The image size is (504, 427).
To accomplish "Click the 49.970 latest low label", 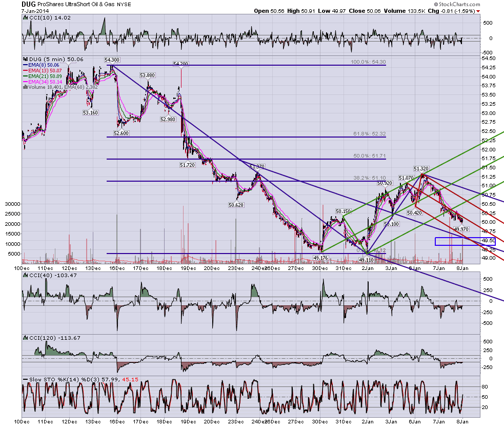I will click(461, 229).
